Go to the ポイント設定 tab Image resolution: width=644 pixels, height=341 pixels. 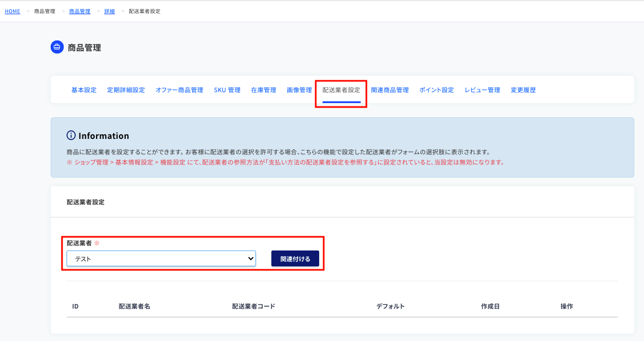click(436, 90)
